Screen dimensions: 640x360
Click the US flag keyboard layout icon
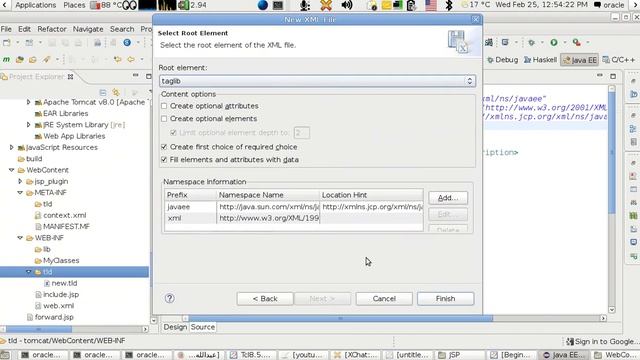coord(431,5)
